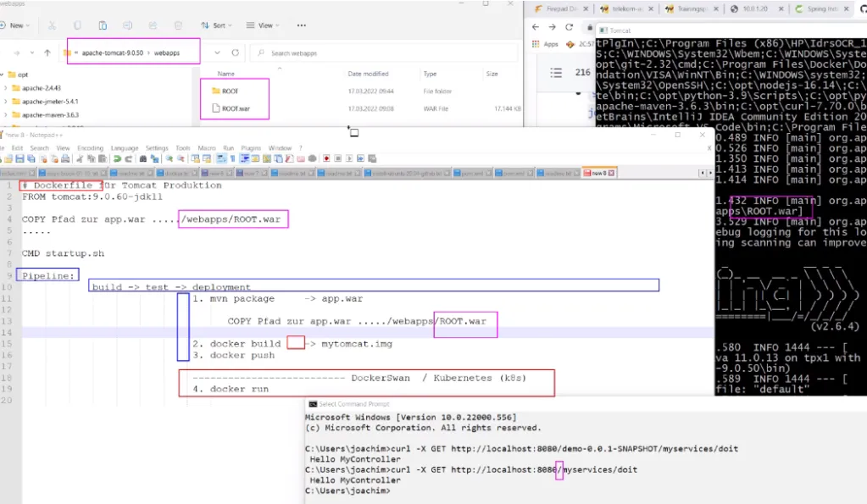Image resolution: width=867 pixels, height=504 pixels.
Task: Click Reload button in browser window
Action: point(569,26)
